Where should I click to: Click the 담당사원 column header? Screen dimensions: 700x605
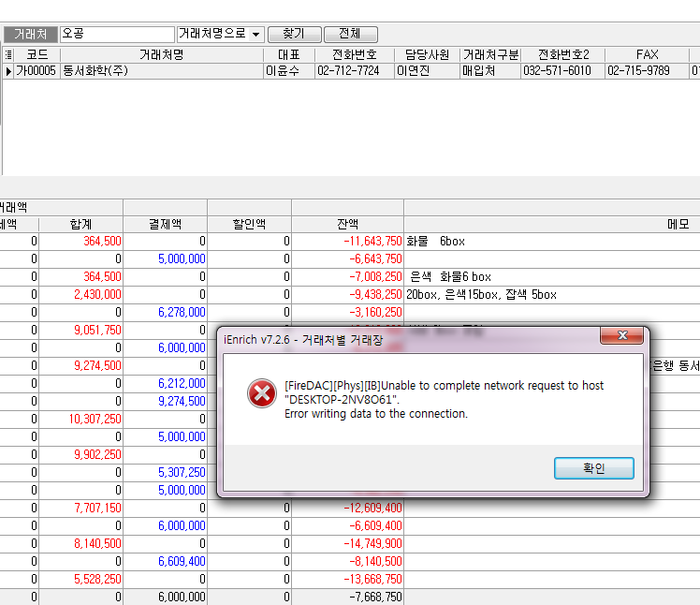click(x=427, y=55)
